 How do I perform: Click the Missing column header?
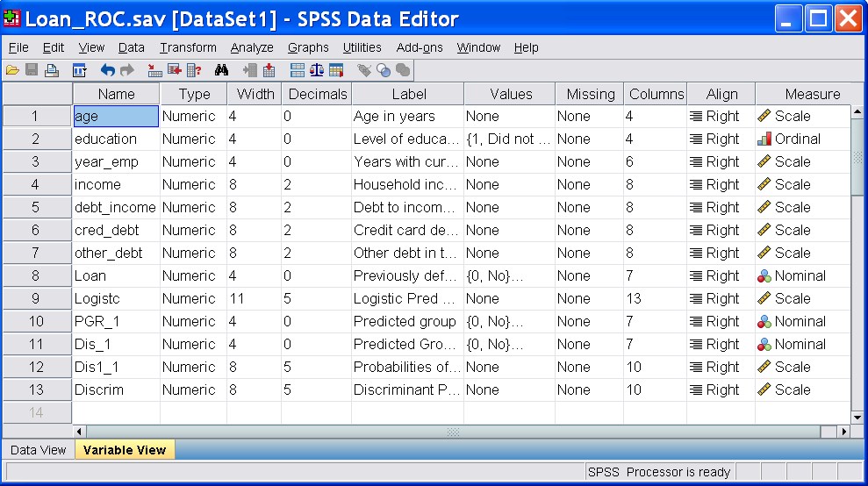590,94
